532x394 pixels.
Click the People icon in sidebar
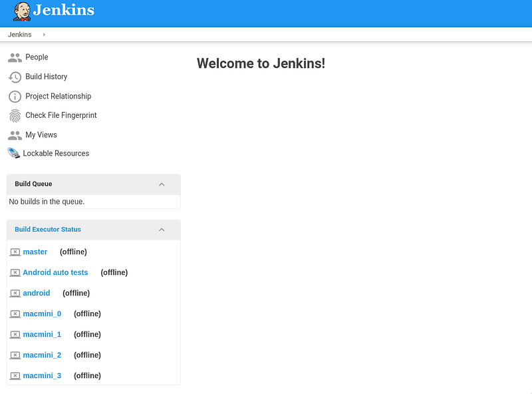[15, 58]
